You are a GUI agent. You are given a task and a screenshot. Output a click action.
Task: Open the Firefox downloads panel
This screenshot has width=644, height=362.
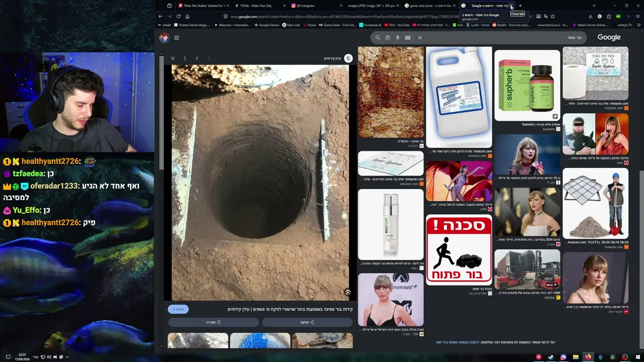591,17
